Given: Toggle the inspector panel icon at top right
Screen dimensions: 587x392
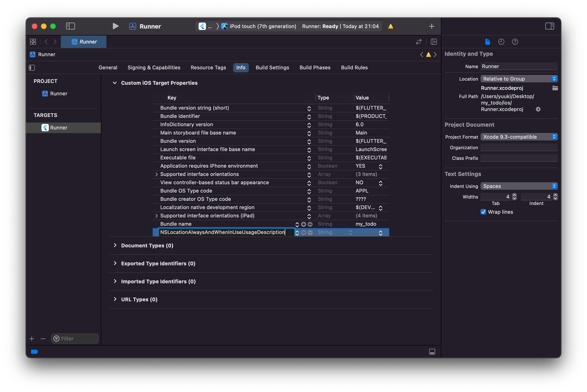Looking at the screenshot, I should 549,26.
